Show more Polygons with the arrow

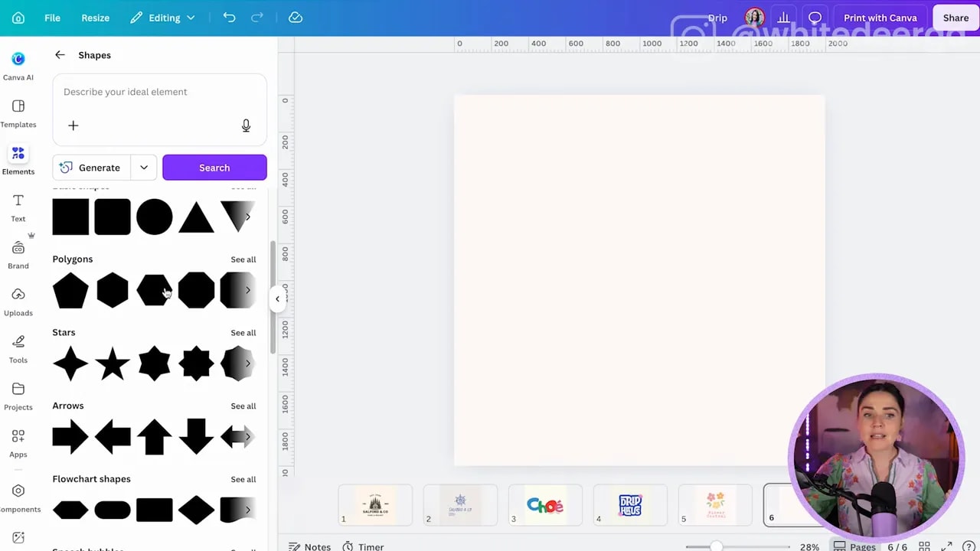[x=247, y=290]
